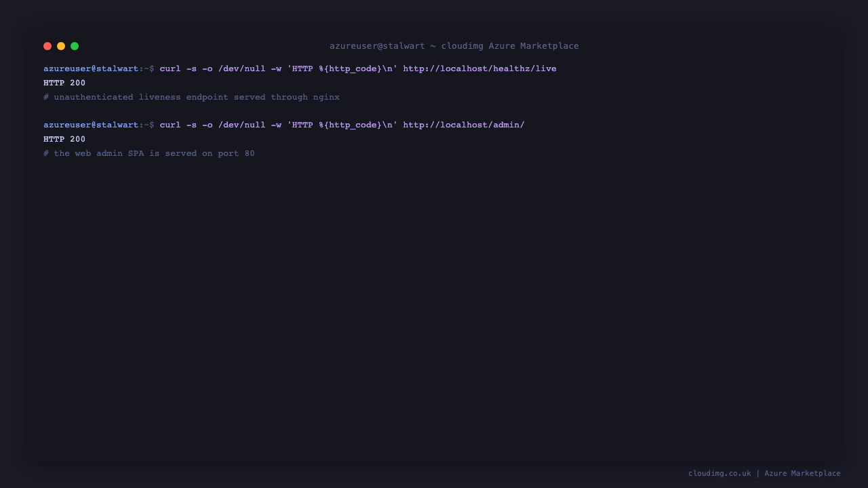The height and width of the screenshot is (488, 868).
Task: Click the 'cloudimg.co.uk | Azure Marketplace' footer text
Action: (x=764, y=474)
